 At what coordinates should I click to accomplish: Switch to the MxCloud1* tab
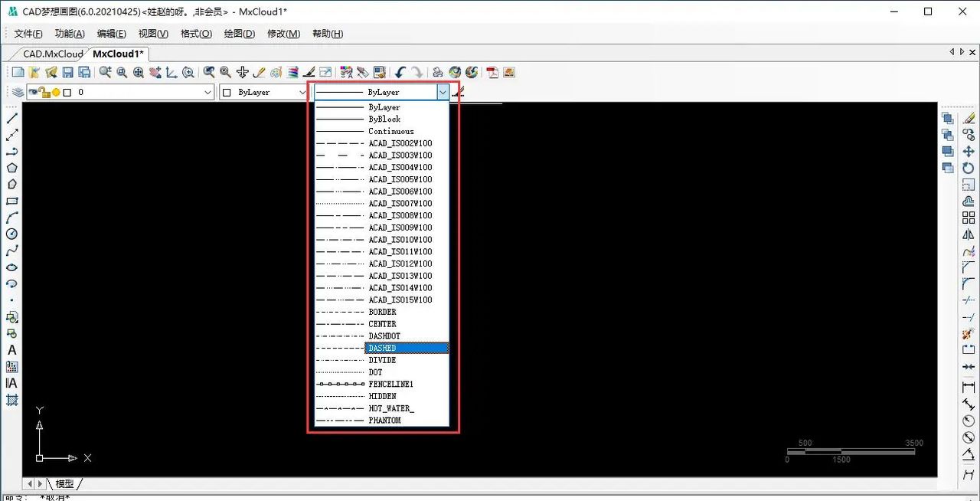tap(118, 54)
